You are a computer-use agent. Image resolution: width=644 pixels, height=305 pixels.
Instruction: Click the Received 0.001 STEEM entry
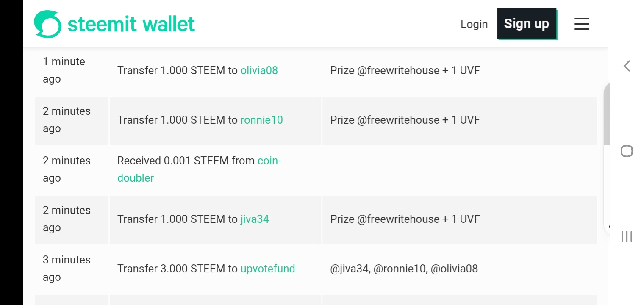point(186,161)
